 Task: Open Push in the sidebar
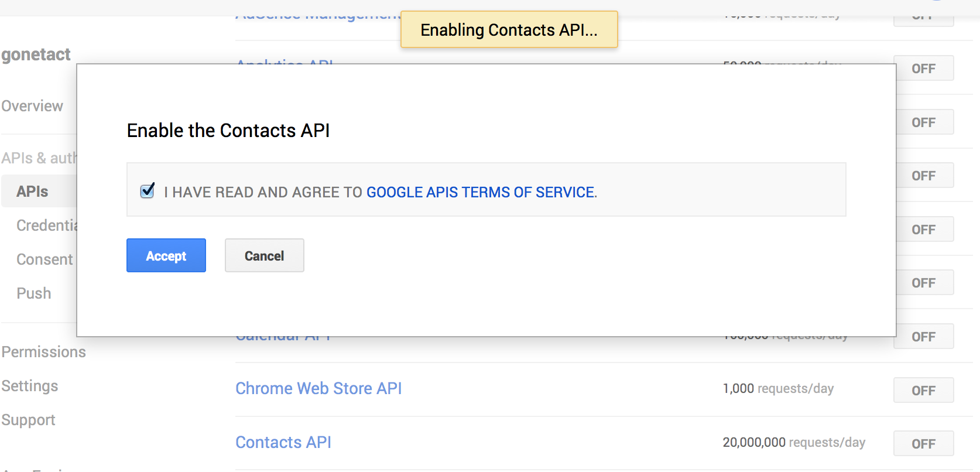[34, 293]
